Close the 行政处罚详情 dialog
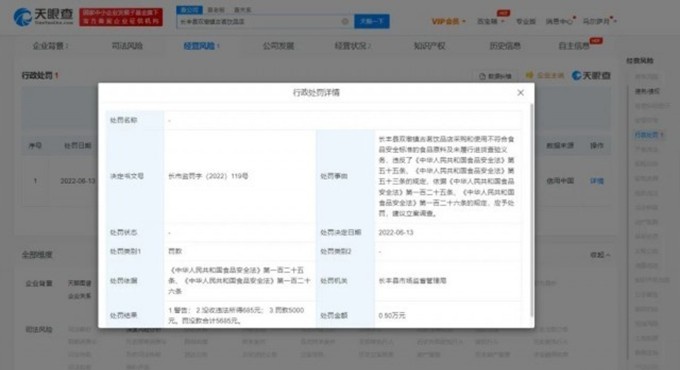The image size is (680, 370). click(x=520, y=93)
